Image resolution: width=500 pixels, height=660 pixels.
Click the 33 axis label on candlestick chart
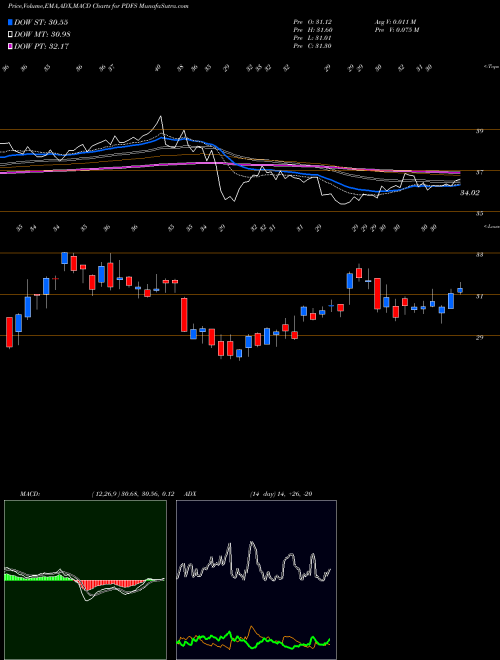coord(479,255)
